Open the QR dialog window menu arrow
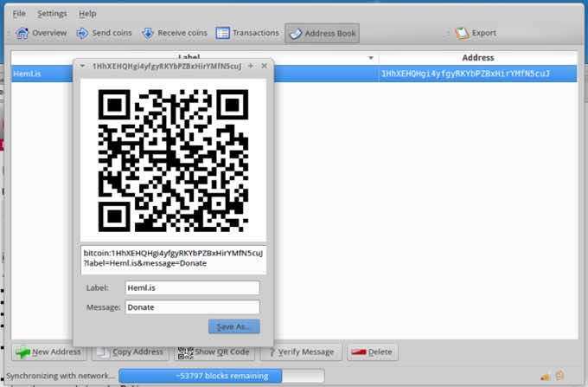 tap(81, 66)
